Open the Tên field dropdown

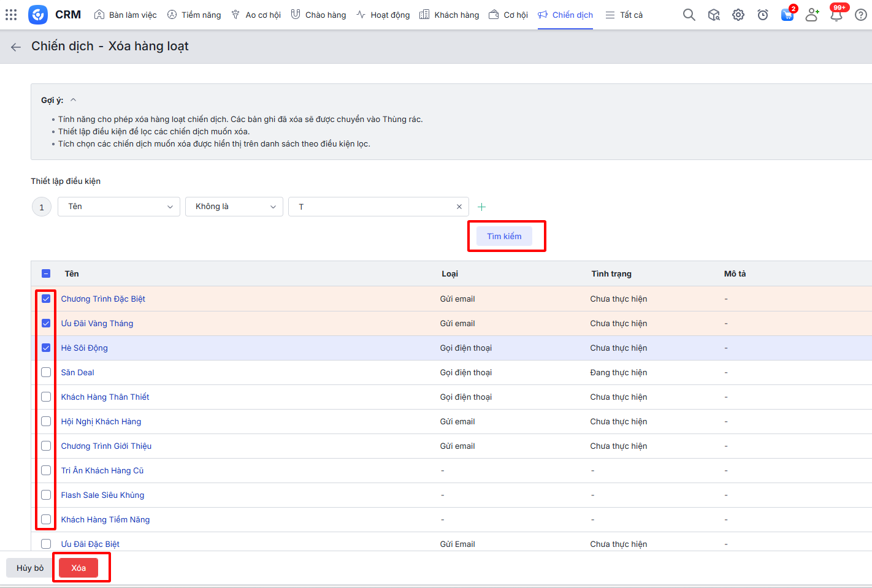pos(119,207)
